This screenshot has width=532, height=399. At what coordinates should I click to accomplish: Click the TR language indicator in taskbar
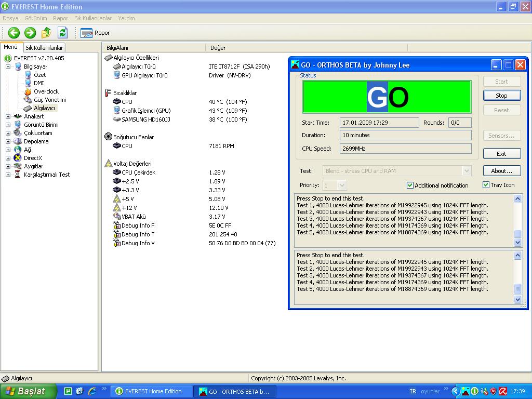tap(413, 391)
